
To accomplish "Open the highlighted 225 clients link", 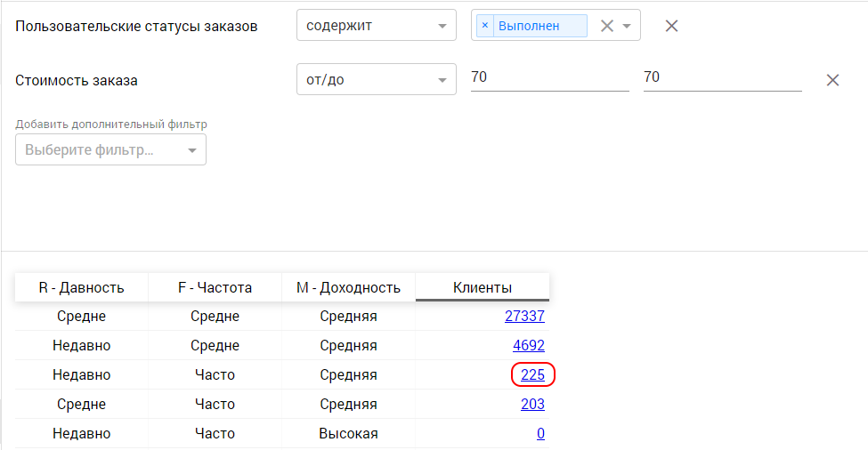I will click(x=532, y=375).
